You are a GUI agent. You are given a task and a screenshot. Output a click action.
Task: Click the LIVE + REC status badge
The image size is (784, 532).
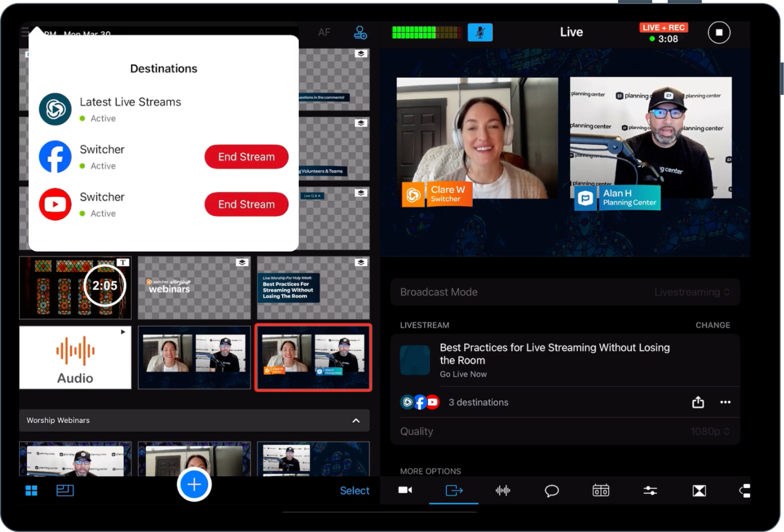click(663, 28)
